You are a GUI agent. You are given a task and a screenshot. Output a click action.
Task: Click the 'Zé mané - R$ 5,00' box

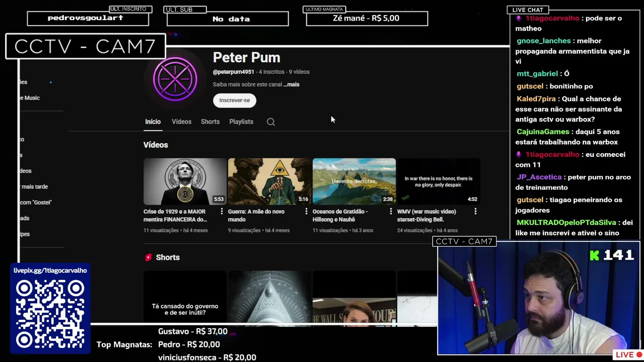point(367,18)
